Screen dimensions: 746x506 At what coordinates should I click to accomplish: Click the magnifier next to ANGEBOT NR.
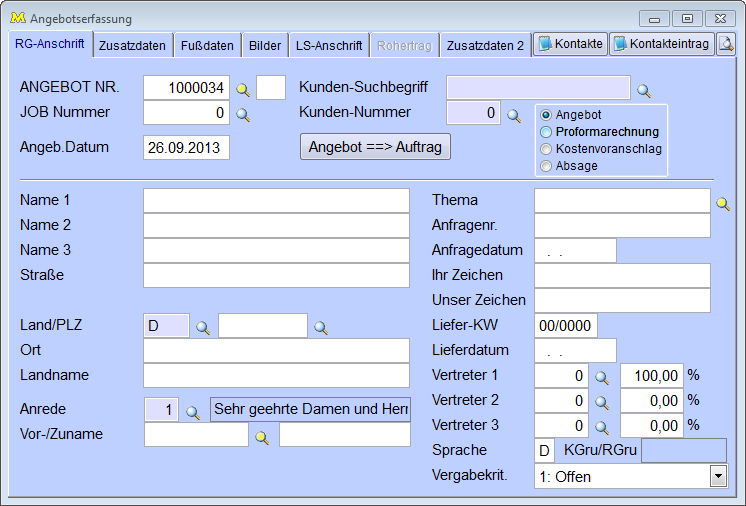[x=243, y=89]
